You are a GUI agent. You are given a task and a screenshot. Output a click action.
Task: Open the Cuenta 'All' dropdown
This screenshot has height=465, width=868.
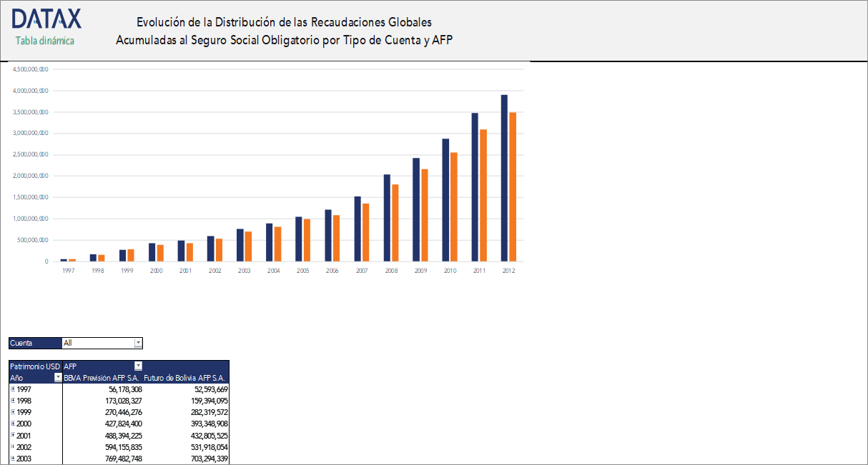(138, 343)
